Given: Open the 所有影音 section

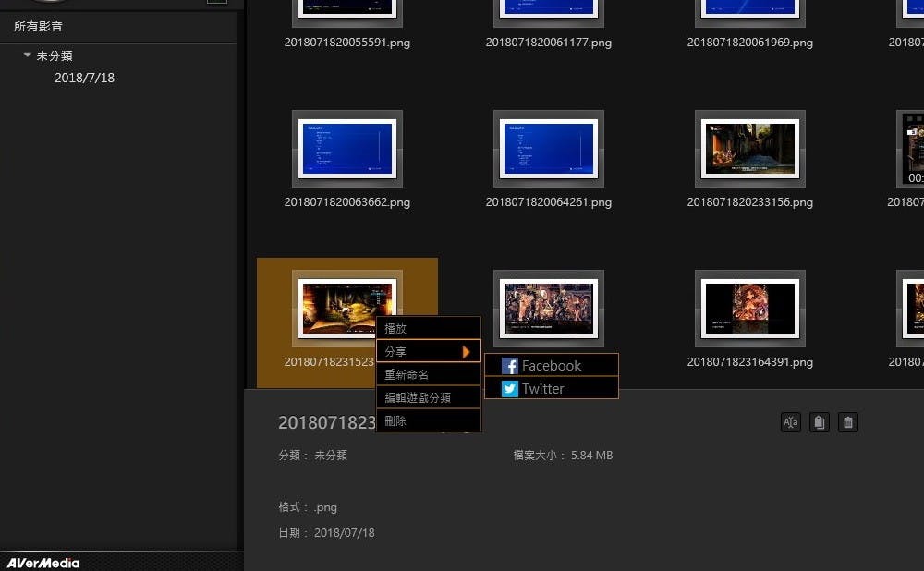Looking at the screenshot, I should 38,27.
